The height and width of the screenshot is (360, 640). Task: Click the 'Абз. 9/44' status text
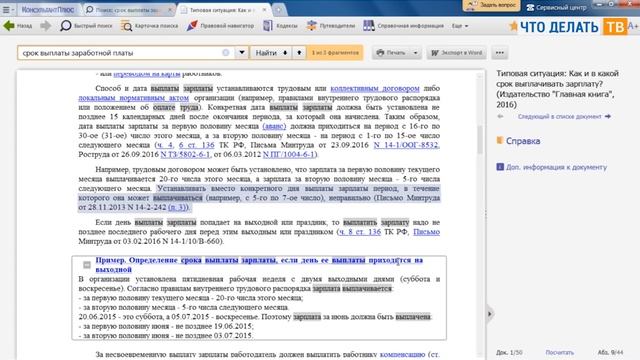(x=610, y=352)
